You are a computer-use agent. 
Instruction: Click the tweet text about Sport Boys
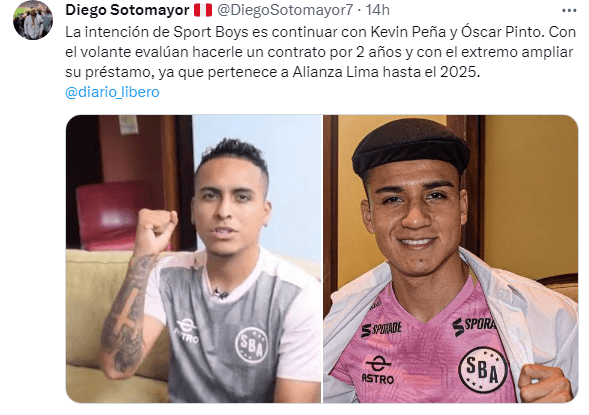point(320,52)
